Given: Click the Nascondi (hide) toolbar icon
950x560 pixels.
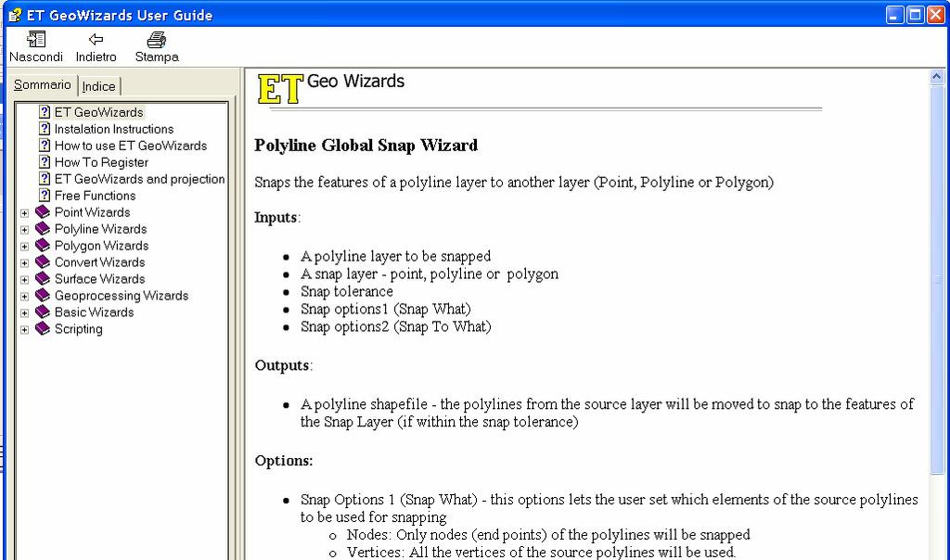Looking at the screenshot, I should 36,39.
